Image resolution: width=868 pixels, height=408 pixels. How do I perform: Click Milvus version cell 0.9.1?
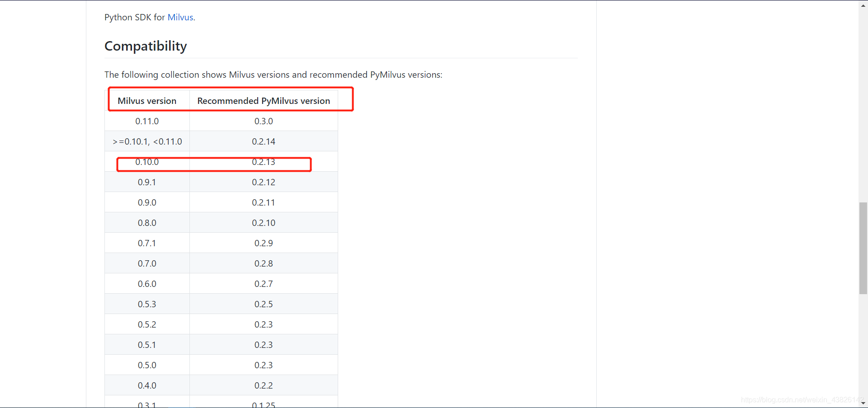147,182
